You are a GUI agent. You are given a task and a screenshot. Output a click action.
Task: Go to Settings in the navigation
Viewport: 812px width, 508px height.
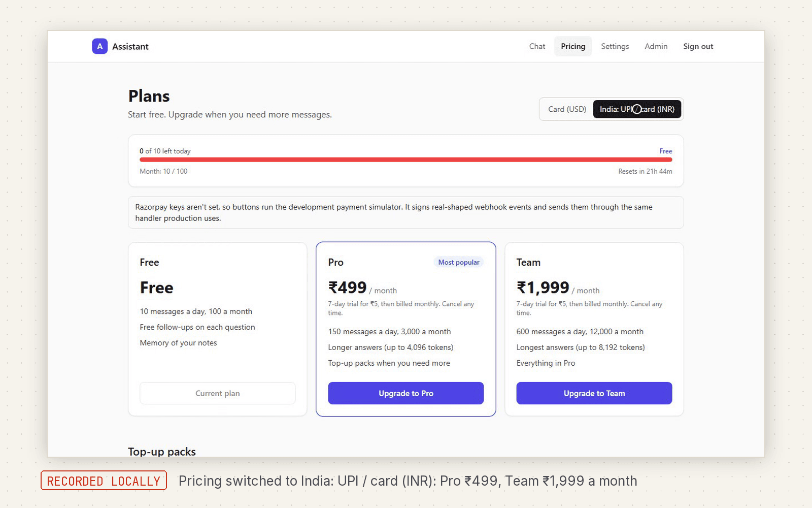point(615,46)
